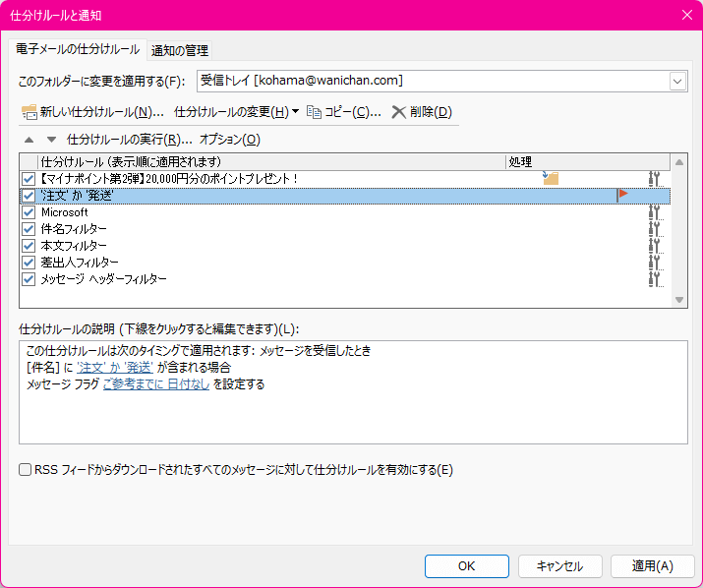The height and width of the screenshot is (588, 703).
Task: Select the 本文フィルター rule row
Action: [x=345, y=246]
